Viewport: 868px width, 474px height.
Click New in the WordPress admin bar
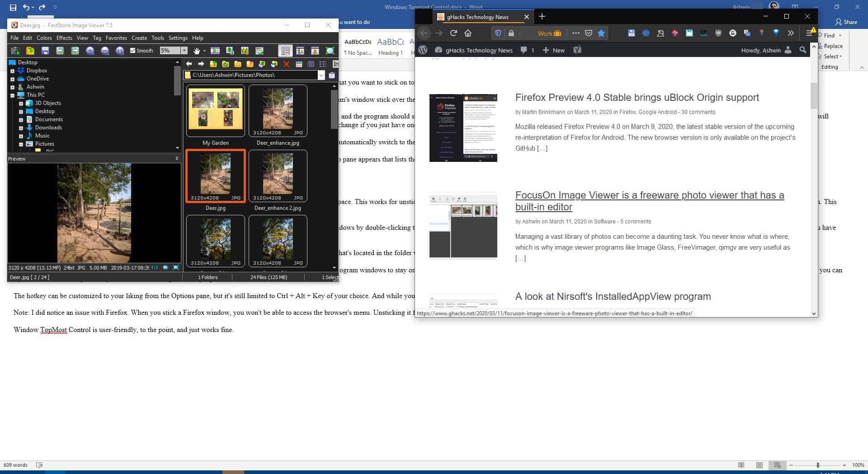pos(553,50)
